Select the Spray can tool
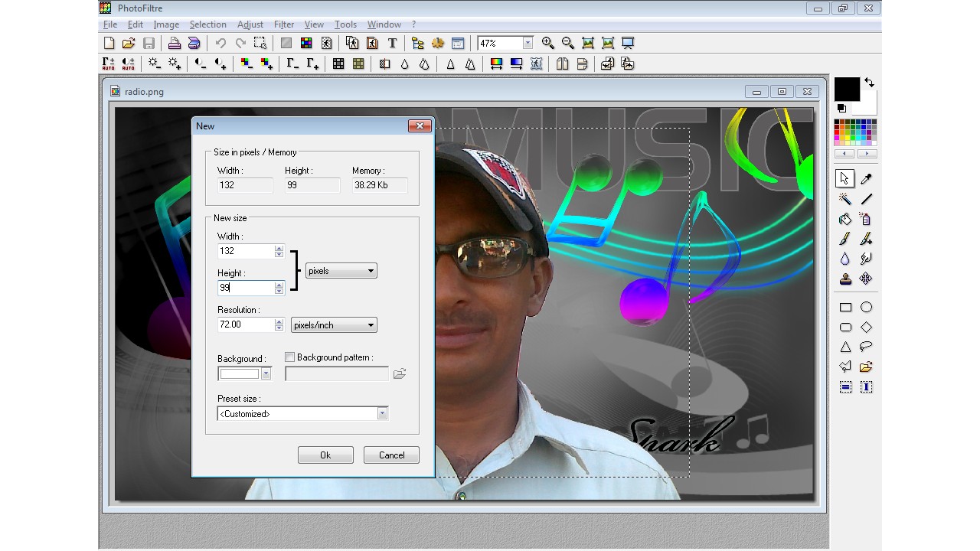This screenshot has width=980, height=551. [866, 219]
